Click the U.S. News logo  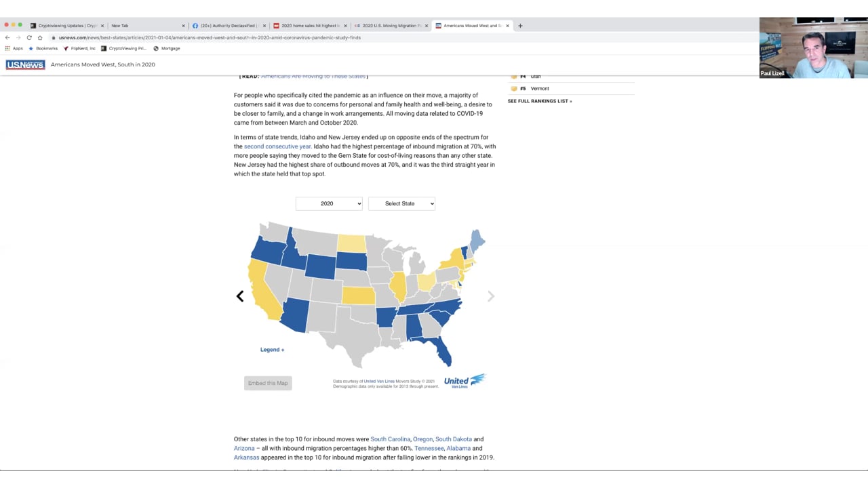(x=25, y=64)
